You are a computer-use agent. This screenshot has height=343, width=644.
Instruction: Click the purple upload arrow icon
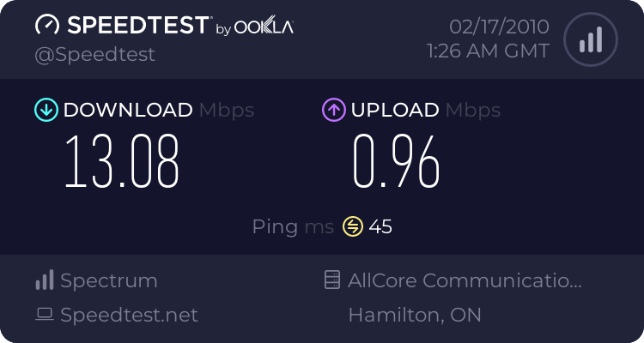(333, 110)
